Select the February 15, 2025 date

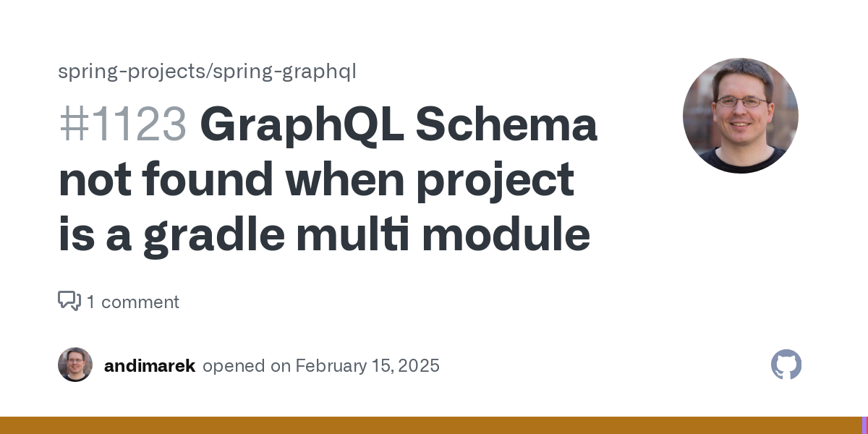pos(367,366)
